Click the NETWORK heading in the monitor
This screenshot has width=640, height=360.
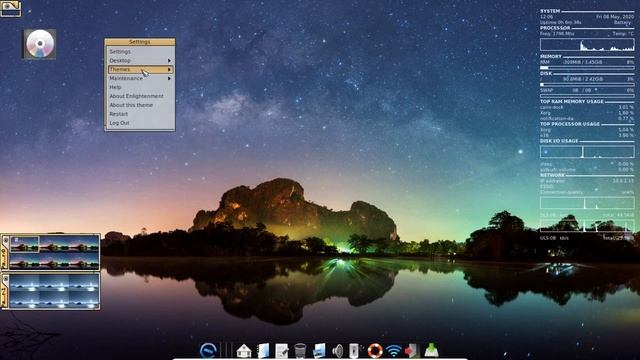point(552,175)
